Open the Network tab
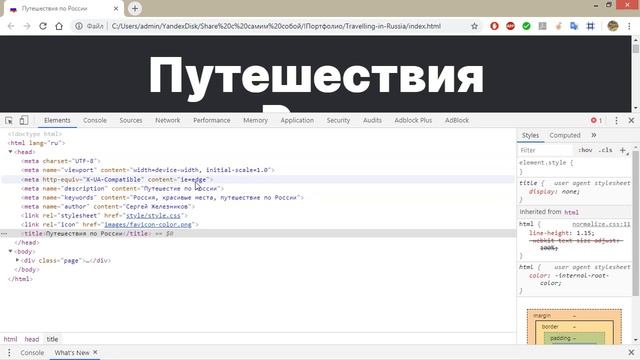The width and height of the screenshot is (640, 360). pos(167,120)
